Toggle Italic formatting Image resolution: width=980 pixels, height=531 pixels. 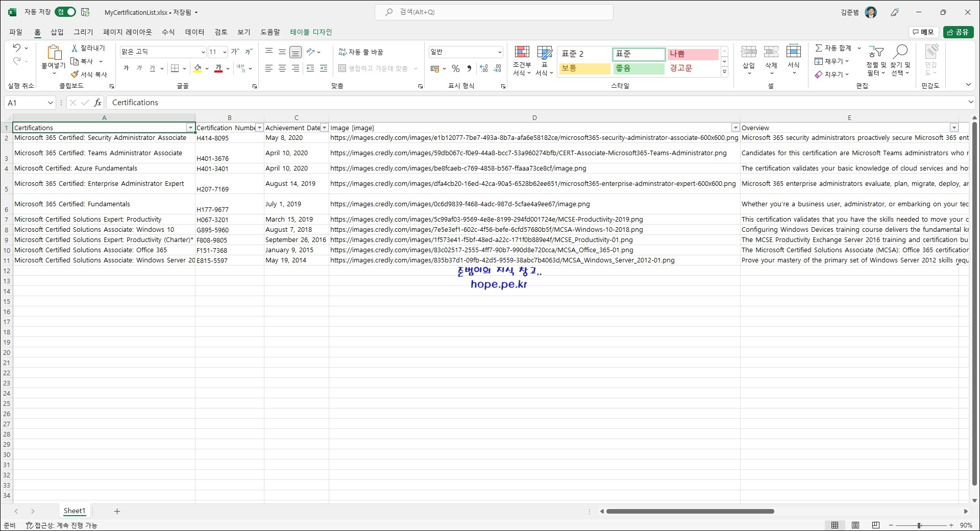click(x=139, y=68)
